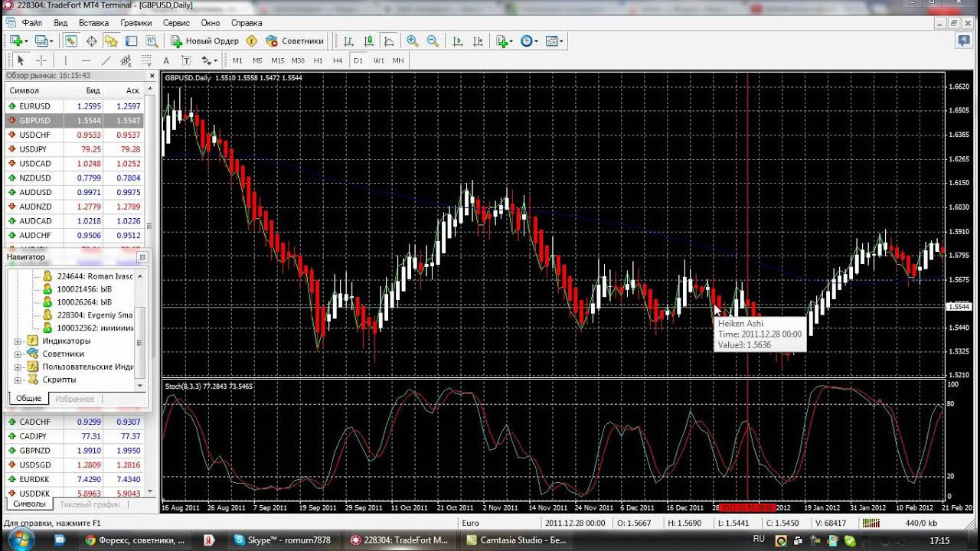Open the templates dropdown icon
Image resolution: width=980 pixels, height=551 pixels.
554,41
